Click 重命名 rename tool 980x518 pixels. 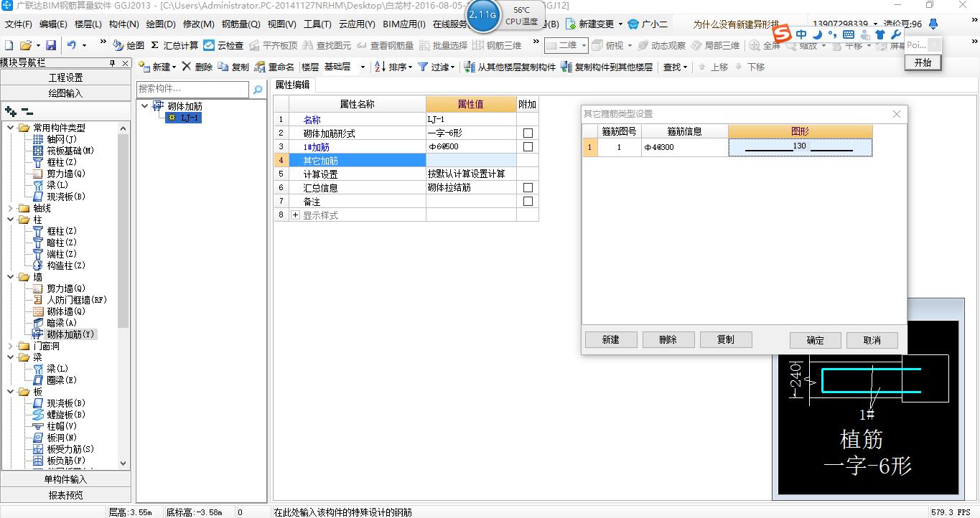click(x=274, y=67)
